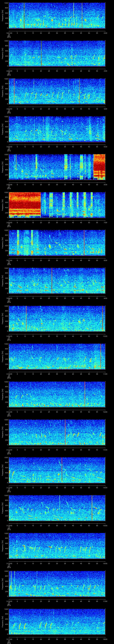Screen dimensions: 114x644
Task: Click the 3:11:00 start time label
Action: 9,412
